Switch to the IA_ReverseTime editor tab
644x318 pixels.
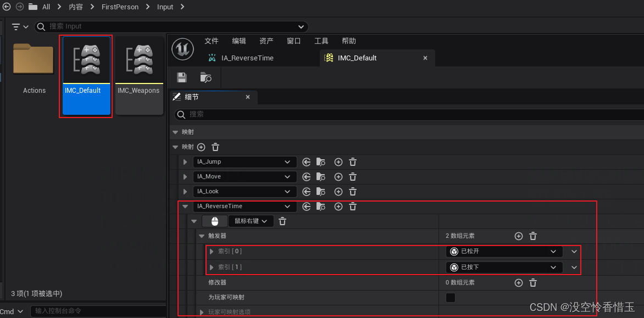(x=247, y=58)
